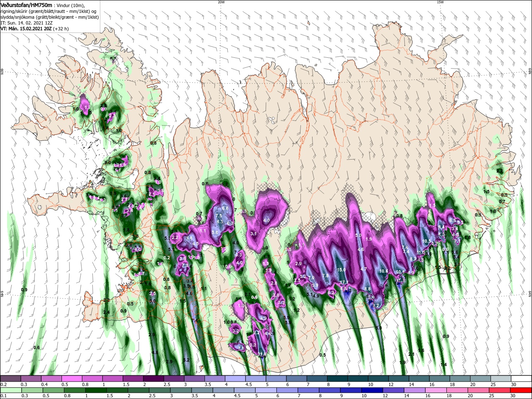Screen dimensions: 532x399
Task: Click the 'IT: Sun. 14. 02. 2021 12Z' line
Action: [27, 23]
